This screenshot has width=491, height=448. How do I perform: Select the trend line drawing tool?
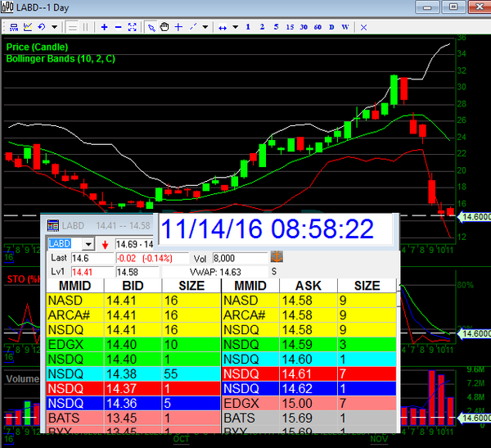(x=195, y=27)
